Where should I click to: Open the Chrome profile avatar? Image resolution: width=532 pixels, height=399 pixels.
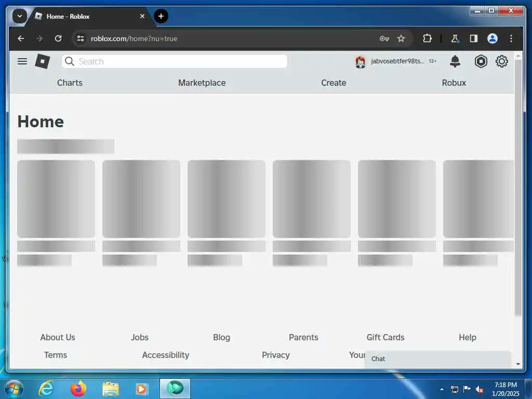[x=493, y=38]
